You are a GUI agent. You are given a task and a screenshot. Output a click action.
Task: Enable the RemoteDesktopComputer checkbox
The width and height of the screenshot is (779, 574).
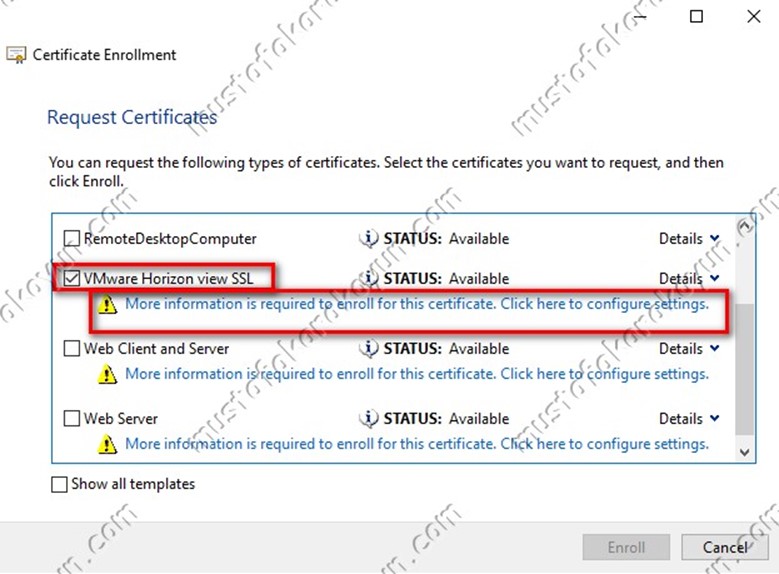[x=72, y=239]
